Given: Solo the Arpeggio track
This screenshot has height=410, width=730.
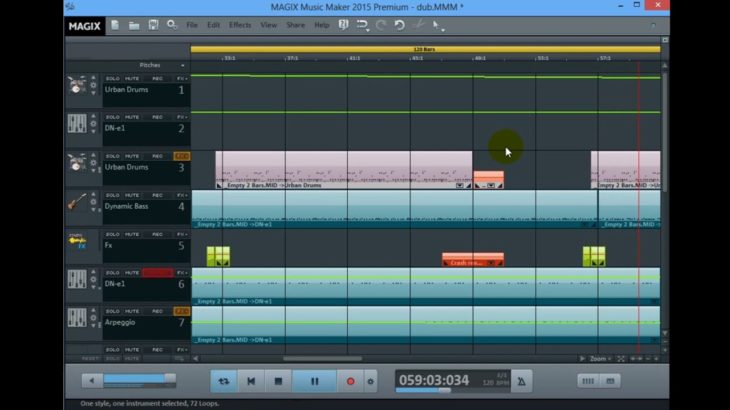Looking at the screenshot, I should [x=113, y=311].
